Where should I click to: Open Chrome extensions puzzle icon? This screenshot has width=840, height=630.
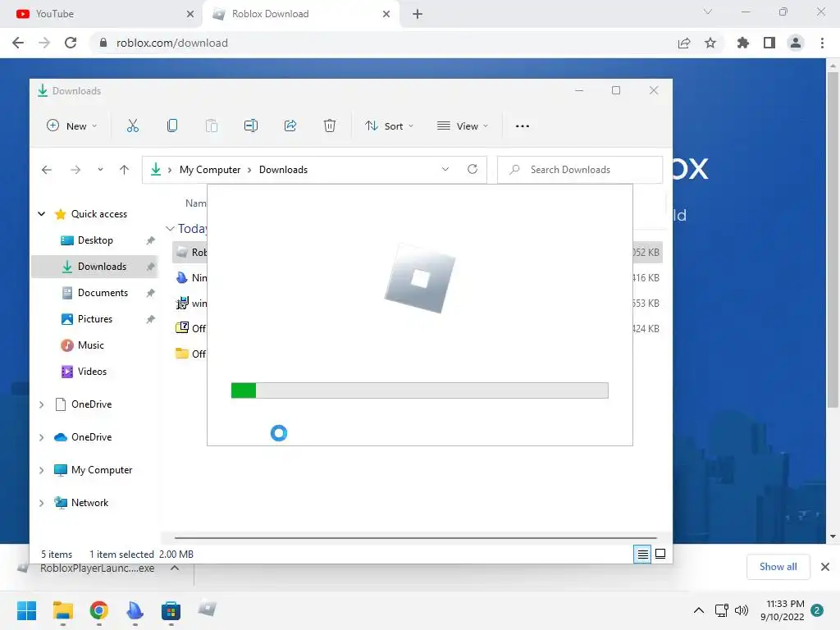[x=743, y=43]
